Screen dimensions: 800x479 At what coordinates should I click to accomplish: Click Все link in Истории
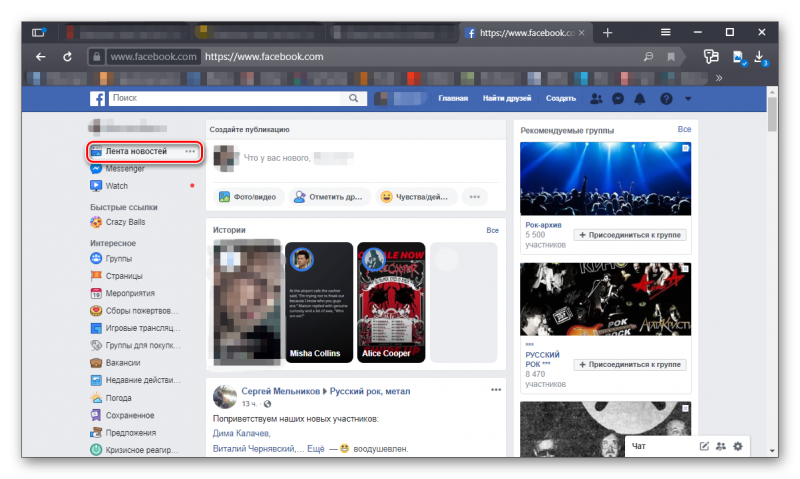pos(492,230)
